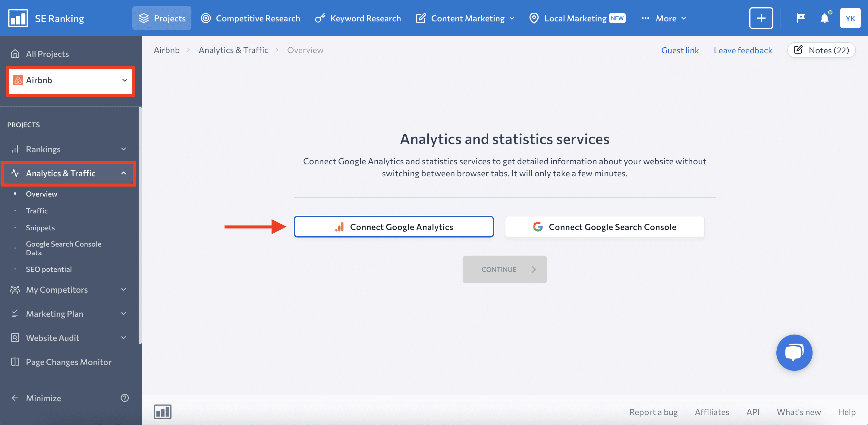This screenshot has width=868, height=425.
Task: Expand the My Competitors sidebar section
Action: [69, 289]
